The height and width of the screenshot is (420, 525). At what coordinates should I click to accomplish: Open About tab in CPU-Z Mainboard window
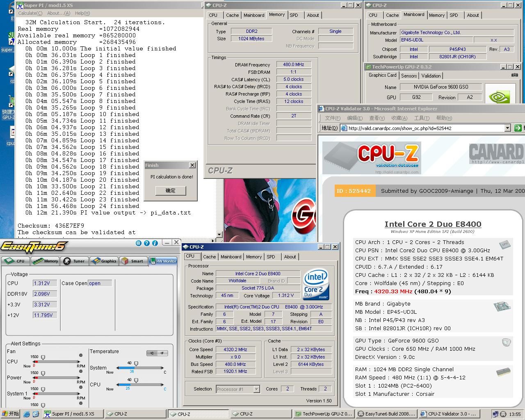(x=473, y=15)
